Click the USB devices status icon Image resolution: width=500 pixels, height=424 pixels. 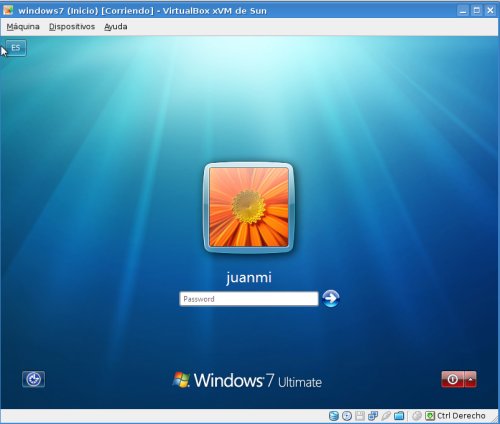coord(386,416)
